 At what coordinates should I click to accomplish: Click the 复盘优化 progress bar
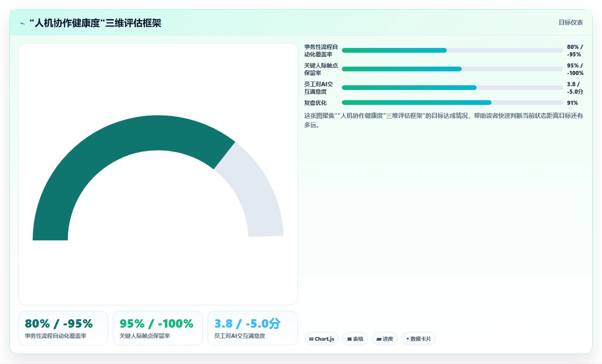(452, 103)
